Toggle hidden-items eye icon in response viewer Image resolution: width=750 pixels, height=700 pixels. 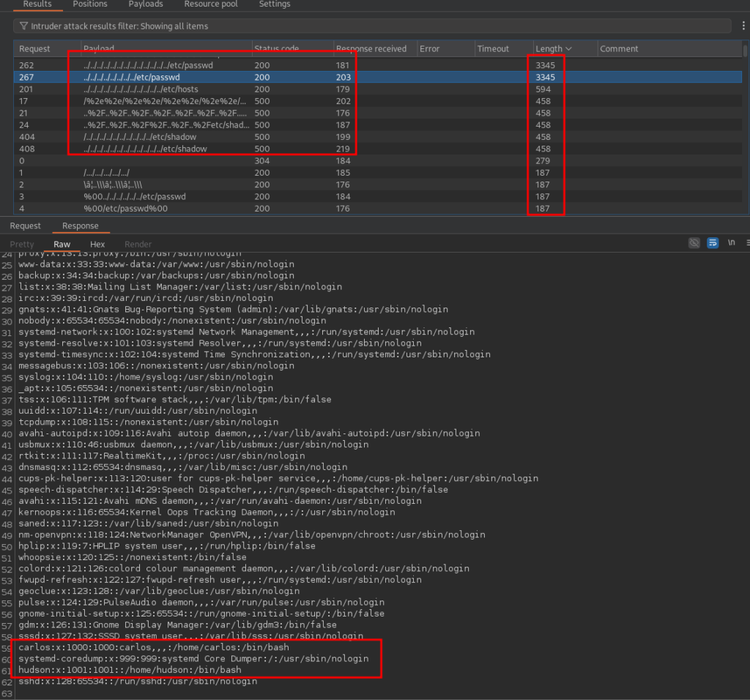pos(694,243)
